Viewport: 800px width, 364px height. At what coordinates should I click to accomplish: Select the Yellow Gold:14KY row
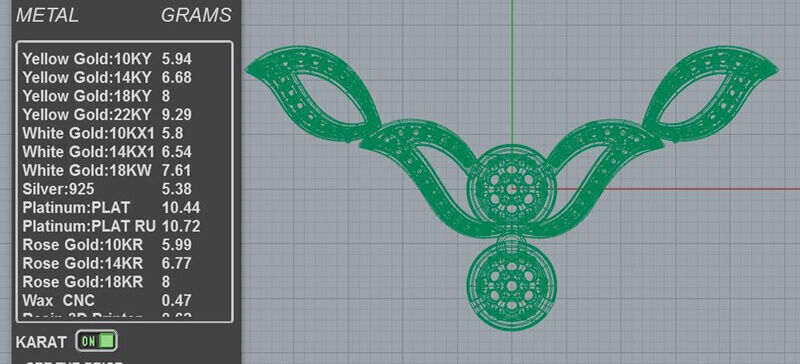click(x=125, y=78)
